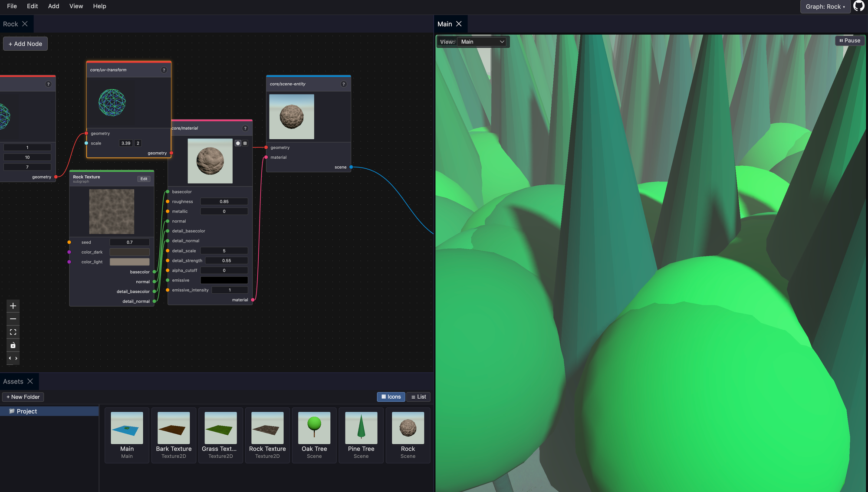Select the Rock scene asset
This screenshot has height=492, width=868.
(x=408, y=435)
